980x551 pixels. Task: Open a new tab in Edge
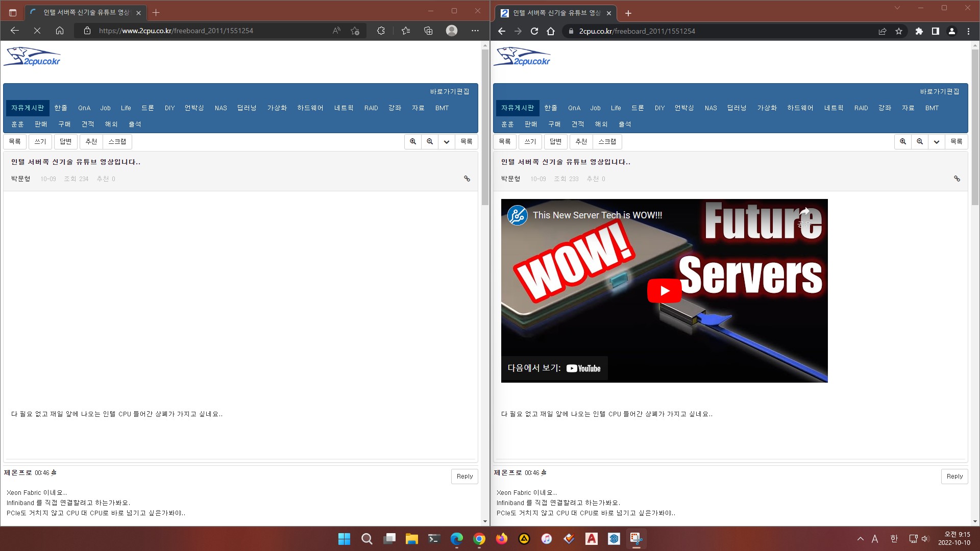click(156, 12)
